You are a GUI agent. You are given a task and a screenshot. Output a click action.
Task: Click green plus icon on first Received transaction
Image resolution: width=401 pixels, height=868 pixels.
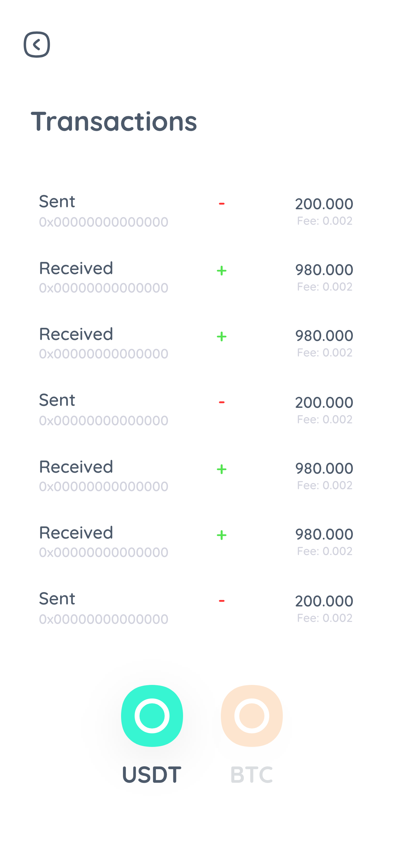[221, 270]
